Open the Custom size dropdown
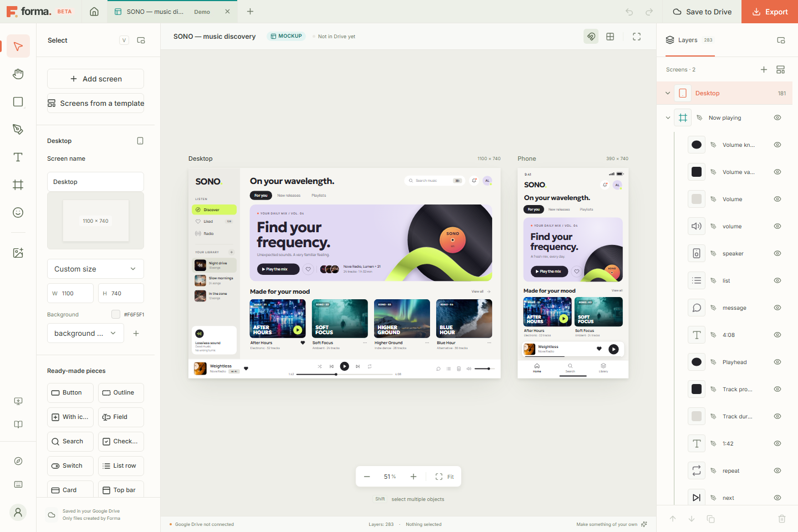Viewport: 798px width, 532px height. 95,269
